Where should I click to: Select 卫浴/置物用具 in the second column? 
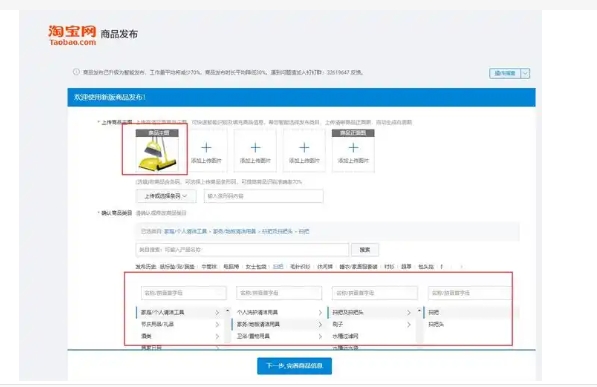[253, 336]
